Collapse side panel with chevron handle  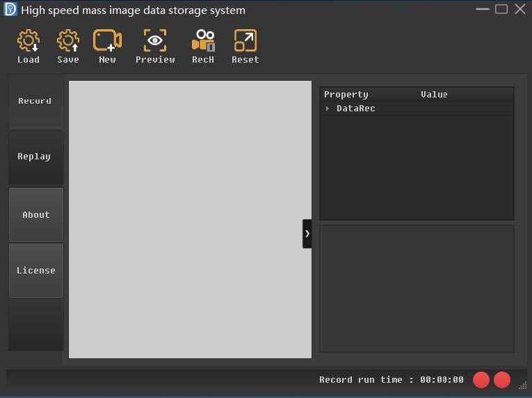click(307, 234)
